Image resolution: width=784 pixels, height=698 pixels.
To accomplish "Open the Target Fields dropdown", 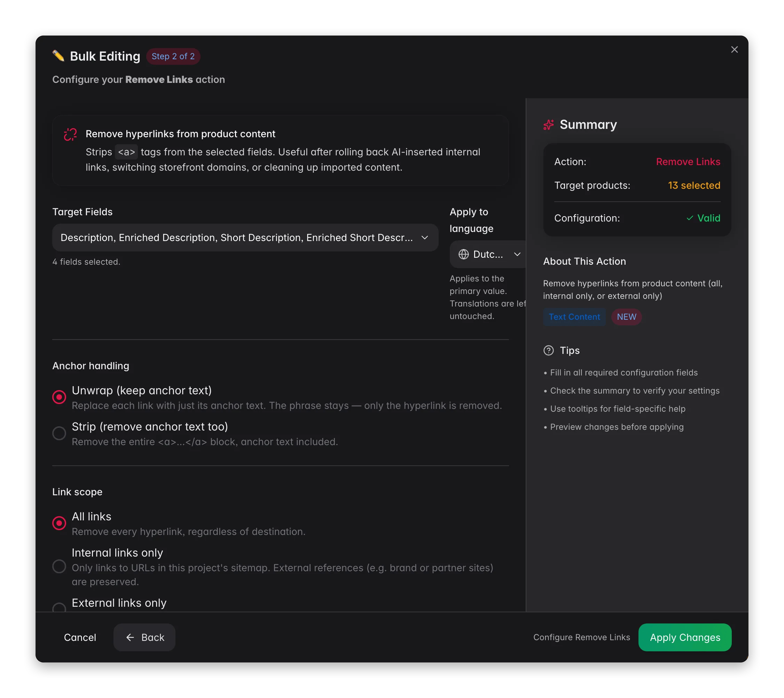I will coord(245,238).
